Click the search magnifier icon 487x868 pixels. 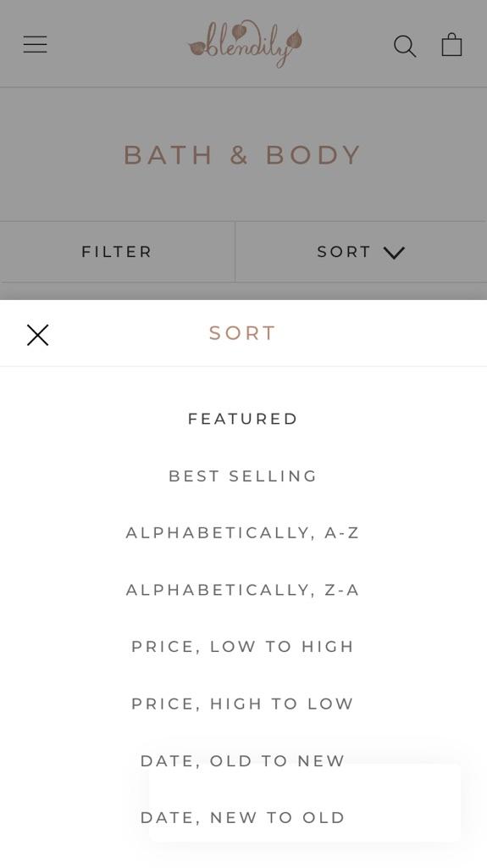tap(405, 46)
